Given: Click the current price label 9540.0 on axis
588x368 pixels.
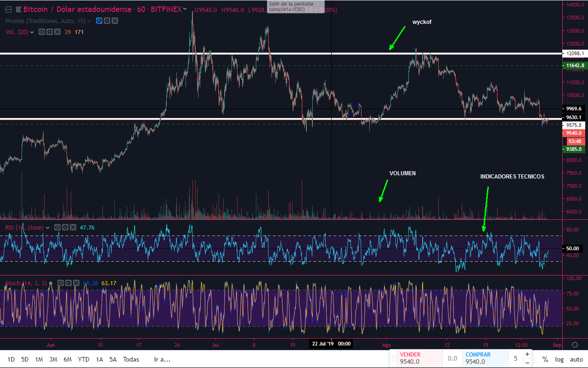Looking at the screenshot, I should 574,133.
